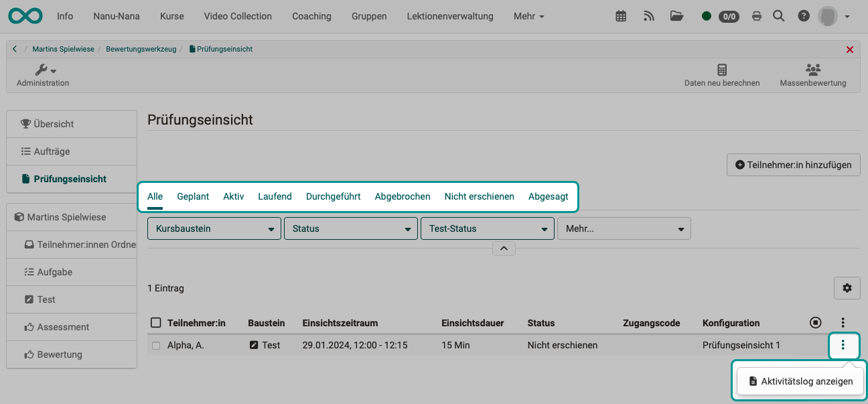The width and height of the screenshot is (868, 404).
Task: Click the Daten neu berechnen icon
Action: click(x=721, y=74)
